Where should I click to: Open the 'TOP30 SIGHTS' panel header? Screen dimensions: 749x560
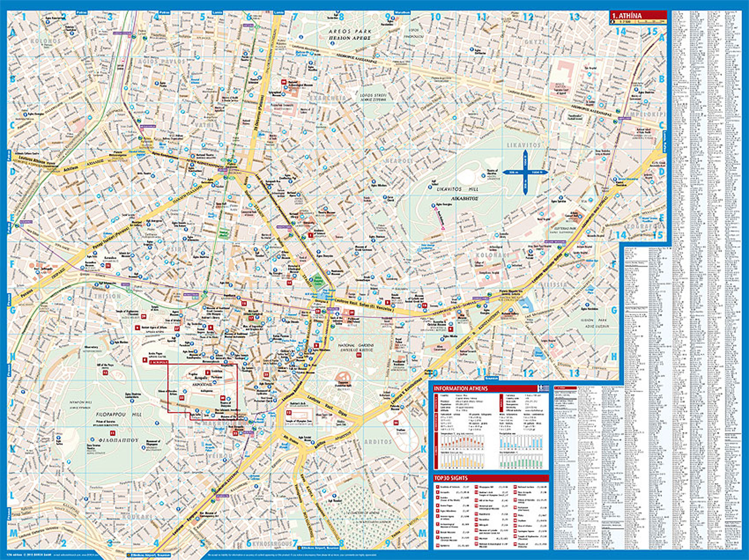coord(491,478)
